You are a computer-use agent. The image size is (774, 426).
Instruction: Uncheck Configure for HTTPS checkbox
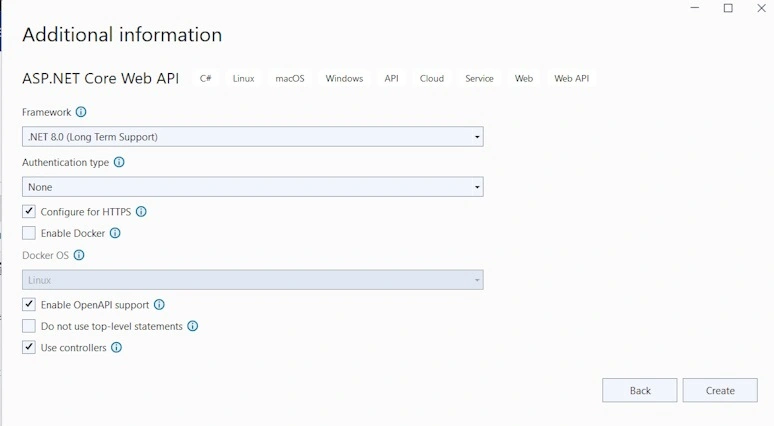[29, 211]
